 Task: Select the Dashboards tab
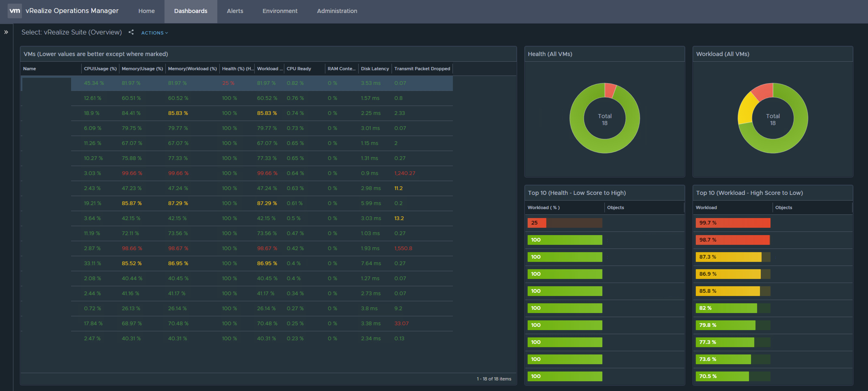coord(190,11)
